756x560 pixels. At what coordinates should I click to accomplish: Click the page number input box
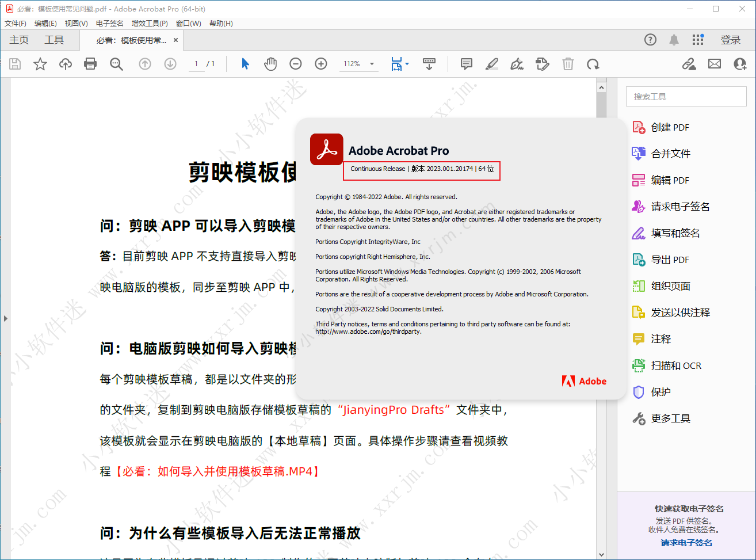coord(196,64)
